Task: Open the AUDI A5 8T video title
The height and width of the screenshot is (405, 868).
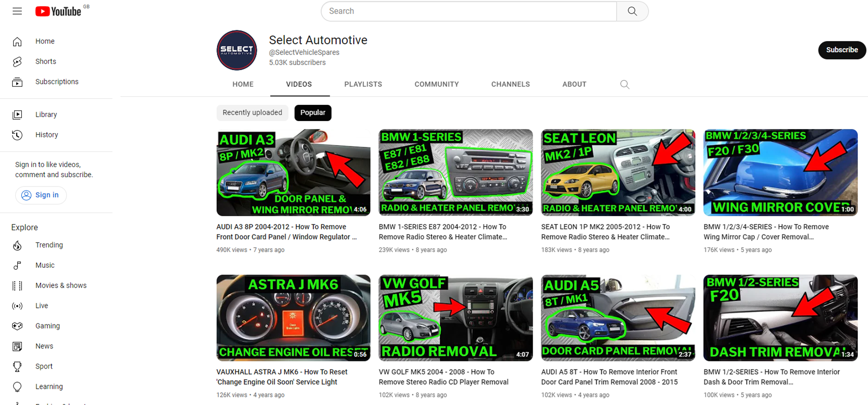Action: point(609,377)
